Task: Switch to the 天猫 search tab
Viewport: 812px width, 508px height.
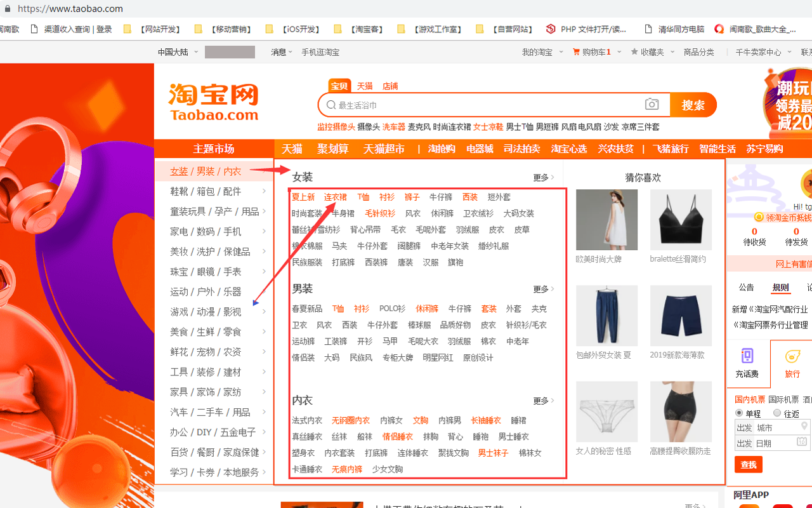Action: point(365,86)
